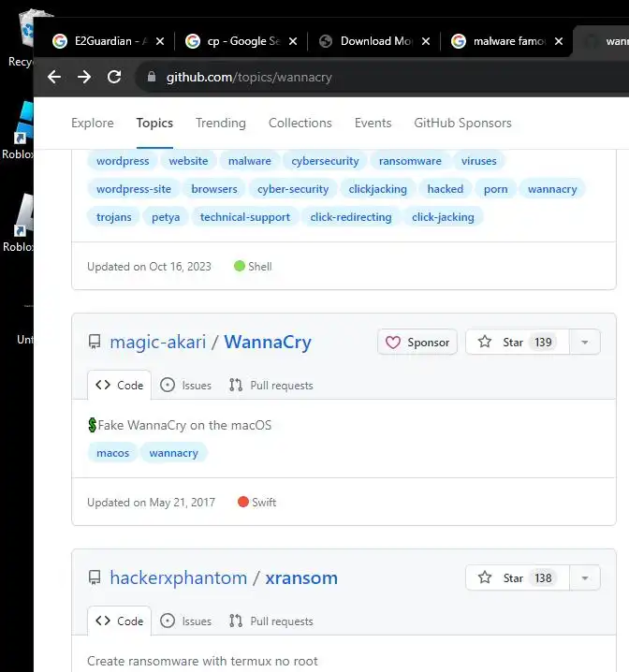Click the repository icon beside magic-akari
Screen dimensions: 629x672
pos(95,342)
